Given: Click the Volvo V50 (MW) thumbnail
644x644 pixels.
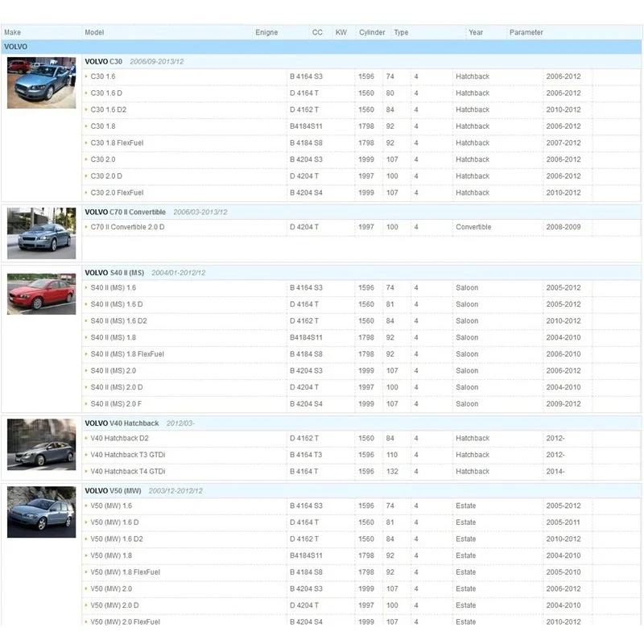Looking at the screenshot, I should tap(41, 512).
